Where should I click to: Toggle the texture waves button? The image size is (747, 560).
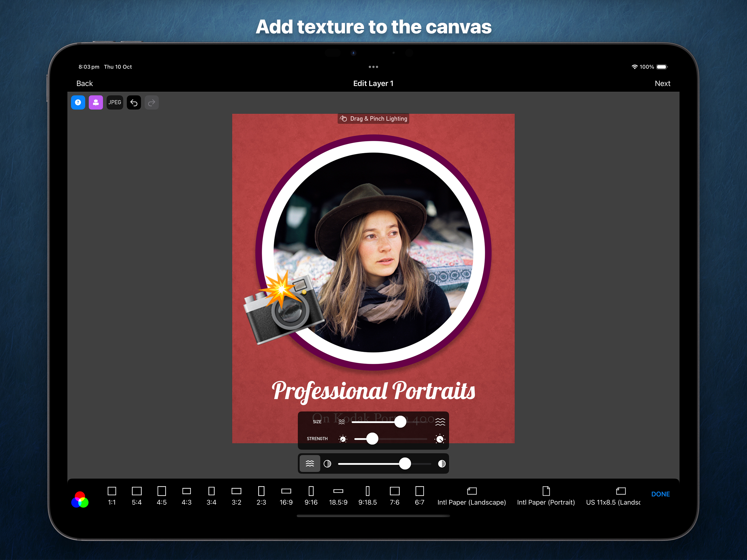tap(310, 463)
